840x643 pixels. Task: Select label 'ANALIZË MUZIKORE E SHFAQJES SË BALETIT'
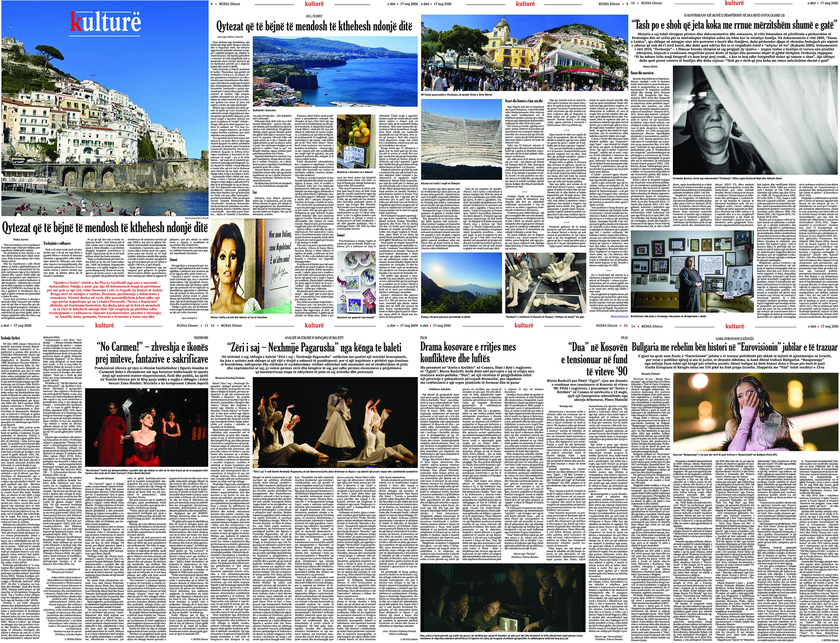click(x=314, y=339)
